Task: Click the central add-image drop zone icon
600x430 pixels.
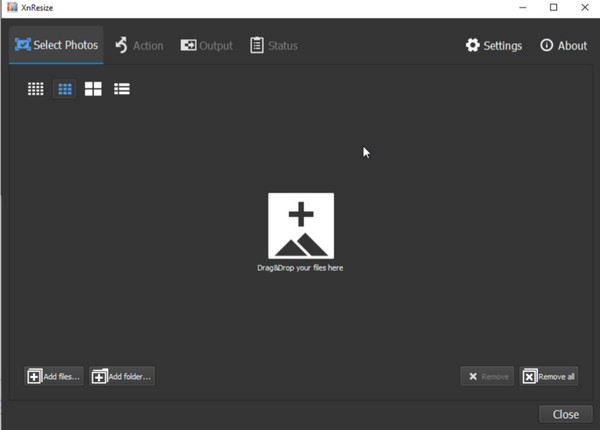Action: point(300,226)
